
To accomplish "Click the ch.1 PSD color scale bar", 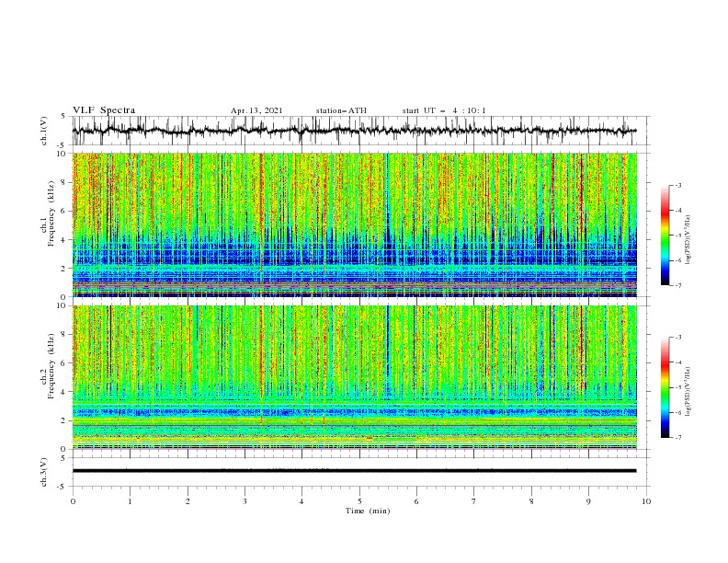I will (x=665, y=236).
